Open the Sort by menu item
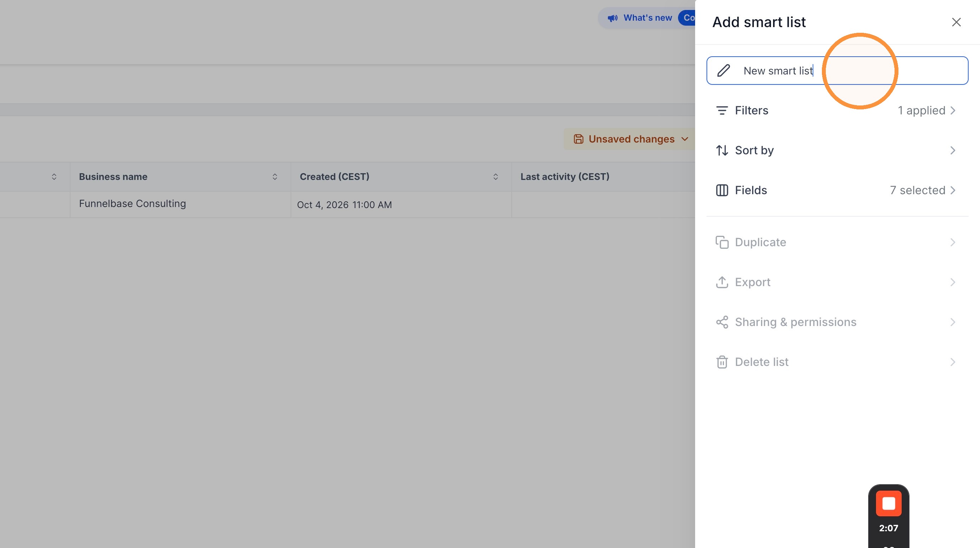Viewport: 980px width, 548px height. [837, 150]
